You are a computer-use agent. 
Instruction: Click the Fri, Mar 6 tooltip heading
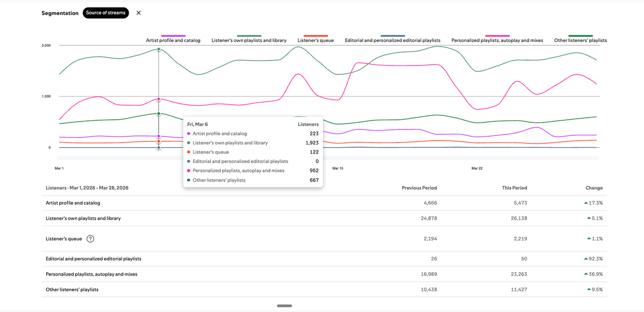[197, 124]
